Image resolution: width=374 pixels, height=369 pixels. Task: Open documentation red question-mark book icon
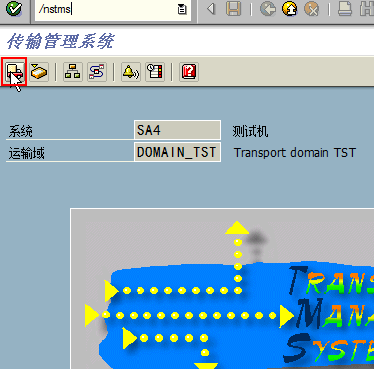tap(189, 71)
